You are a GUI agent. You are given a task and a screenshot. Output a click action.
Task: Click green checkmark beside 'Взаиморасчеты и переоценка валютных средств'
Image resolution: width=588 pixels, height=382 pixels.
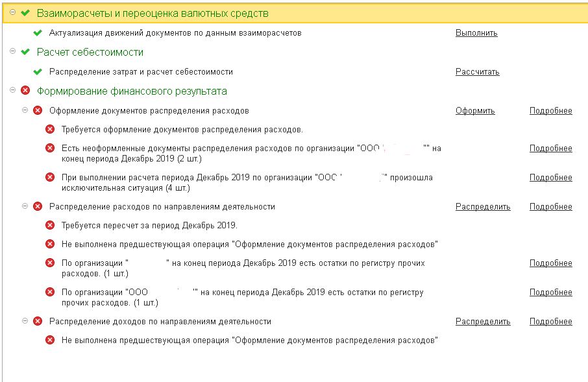(x=25, y=13)
